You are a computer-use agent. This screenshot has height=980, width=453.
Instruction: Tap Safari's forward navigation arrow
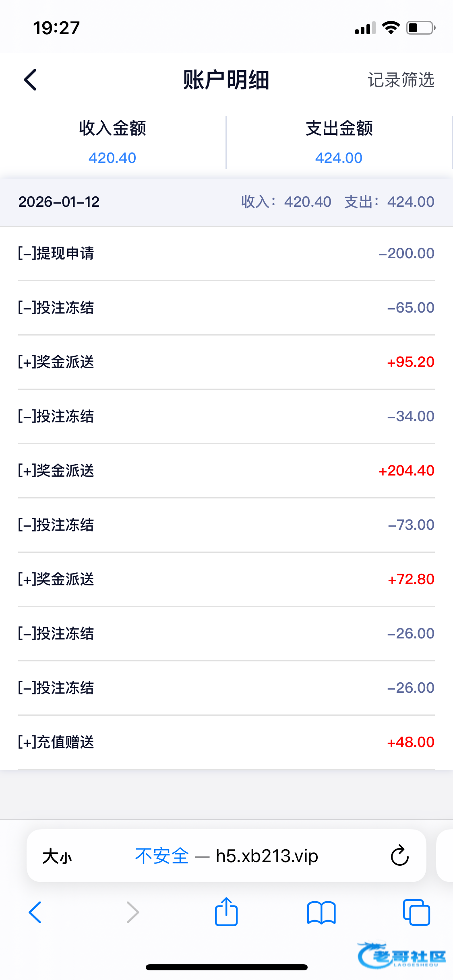pos(132,912)
